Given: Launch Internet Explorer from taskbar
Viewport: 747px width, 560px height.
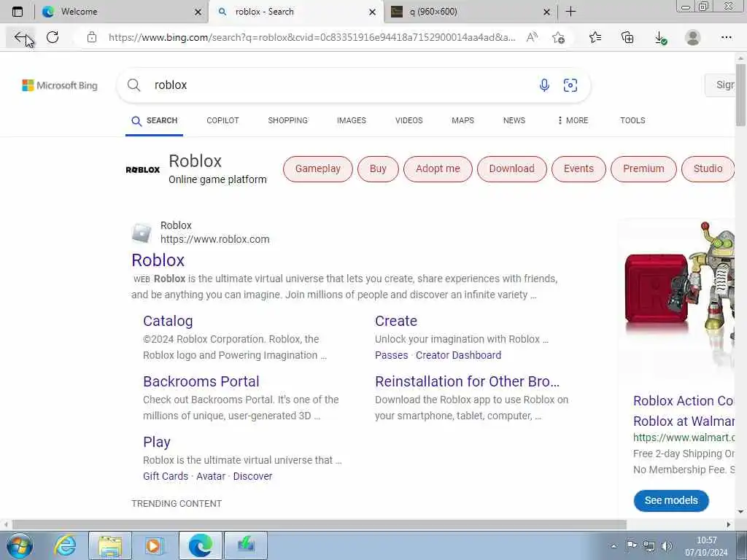Looking at the screenshot, I should coord(65,545).
